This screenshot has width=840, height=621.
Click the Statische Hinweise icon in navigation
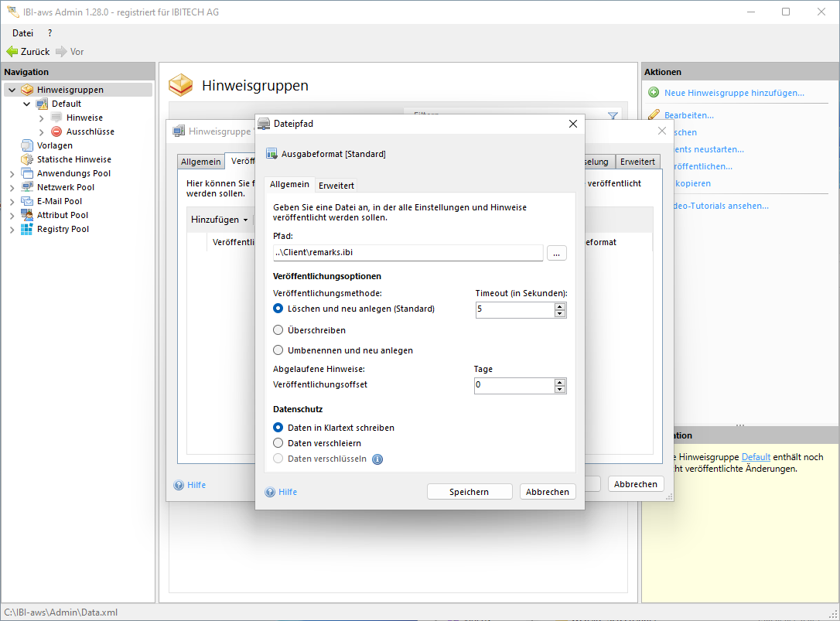[27, 159]
